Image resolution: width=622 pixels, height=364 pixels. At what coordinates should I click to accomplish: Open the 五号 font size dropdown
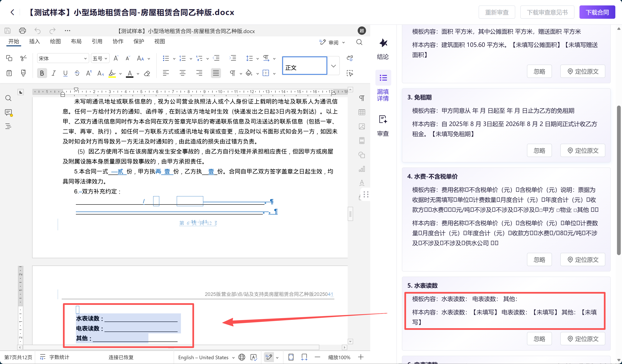[106, 59]
